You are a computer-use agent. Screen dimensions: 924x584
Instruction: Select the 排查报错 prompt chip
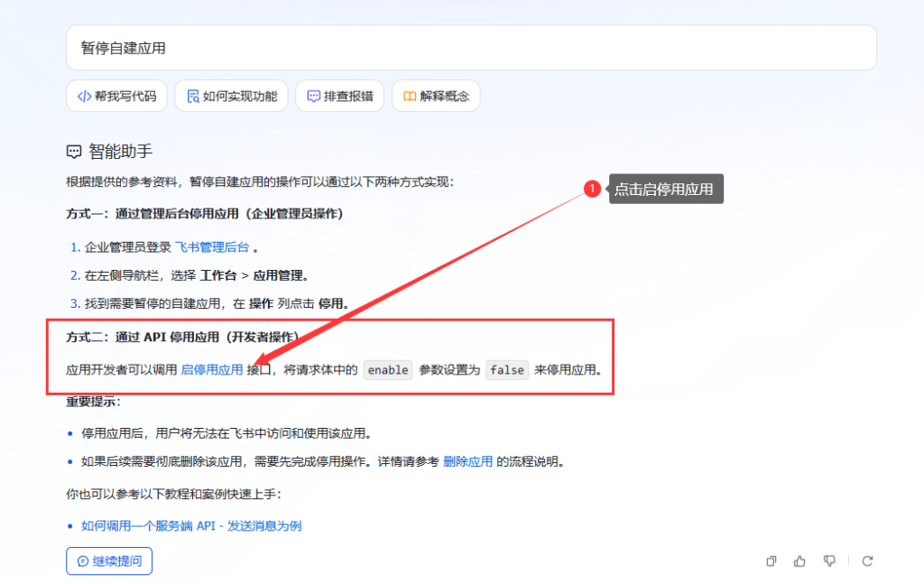(339, 96)
